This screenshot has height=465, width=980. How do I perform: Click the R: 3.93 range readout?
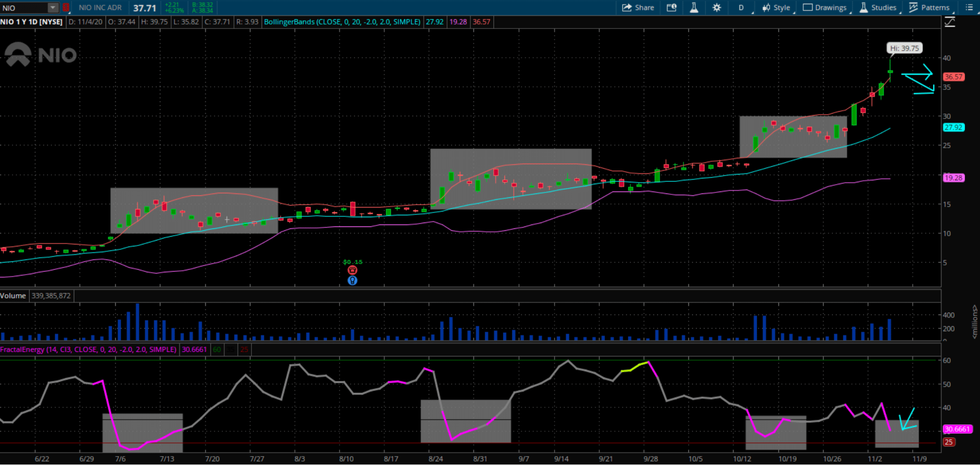tap(247, 22)
